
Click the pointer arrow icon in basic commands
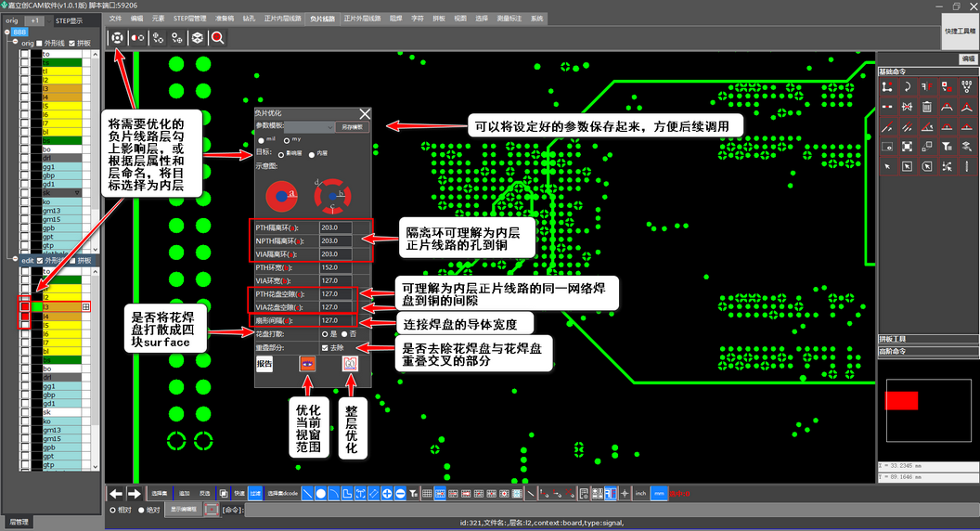tap(887, 166)
